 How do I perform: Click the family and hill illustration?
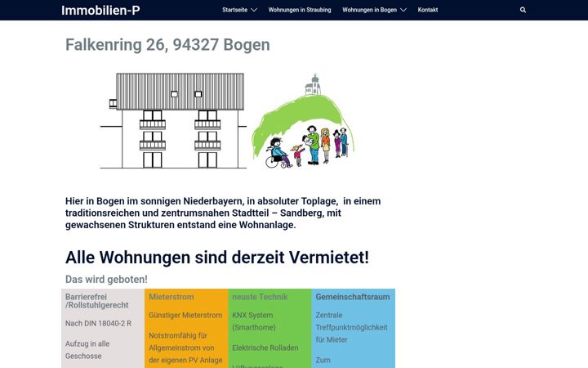click(303, 121)
